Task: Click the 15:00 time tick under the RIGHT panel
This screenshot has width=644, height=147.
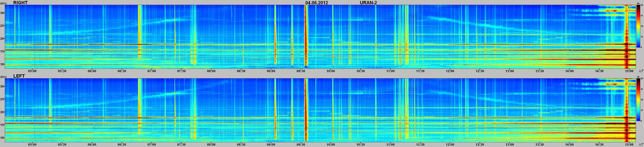Action: pyautogui.click(x=629, y=71)
